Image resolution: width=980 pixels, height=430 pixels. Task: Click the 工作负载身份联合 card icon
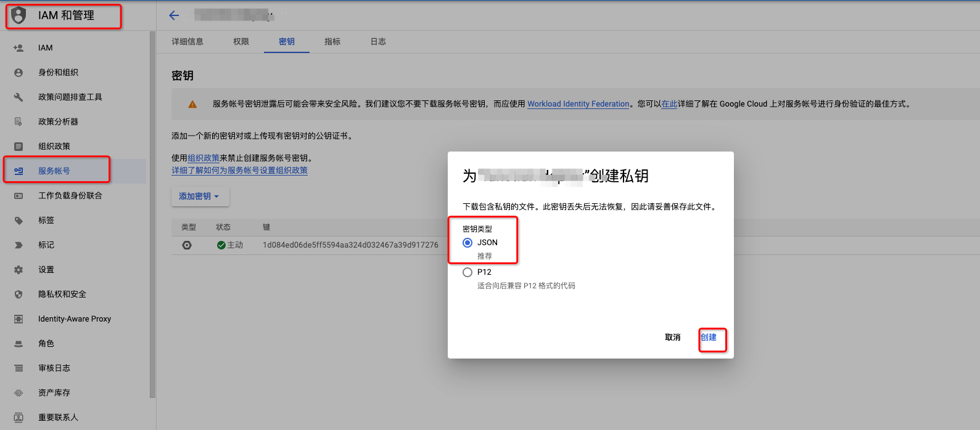19,195
